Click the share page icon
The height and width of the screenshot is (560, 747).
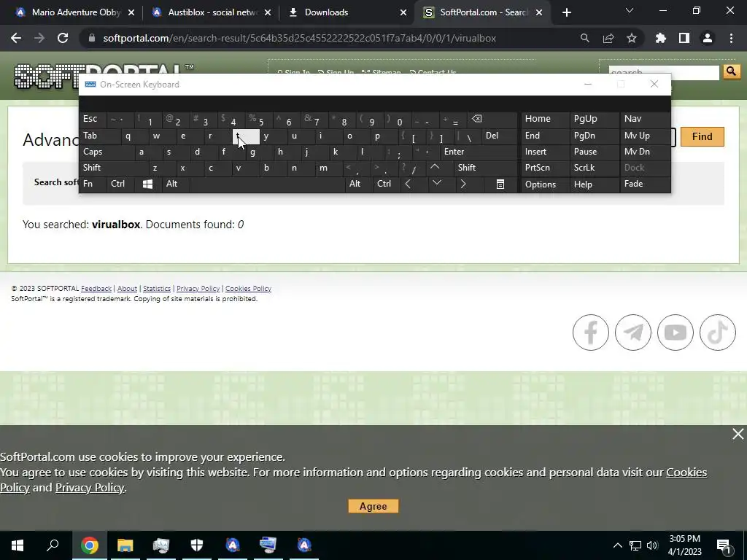[x=608, y=38]
